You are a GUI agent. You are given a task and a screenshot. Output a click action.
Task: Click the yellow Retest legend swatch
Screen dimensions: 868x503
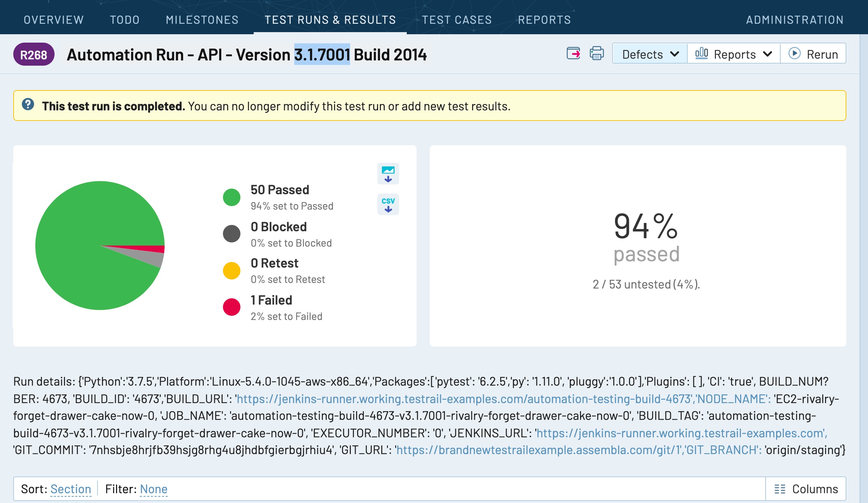coord(231,270)
